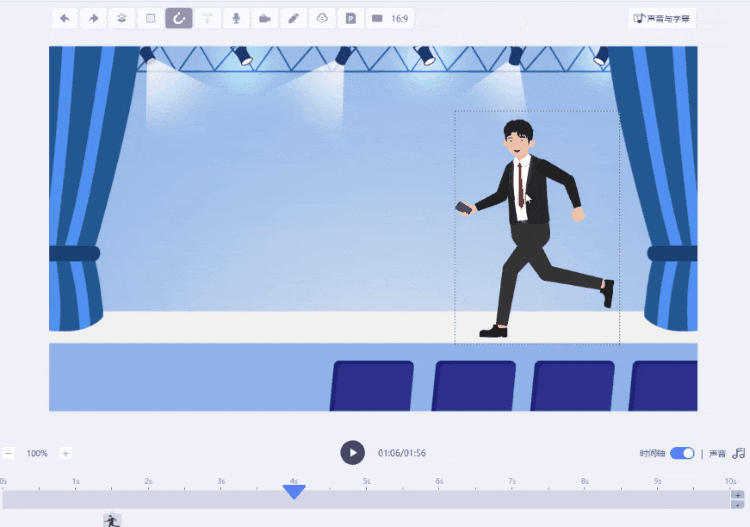Click the 声音 music note icon
Viewport: 750px width, 527px height.
point(739,453)
